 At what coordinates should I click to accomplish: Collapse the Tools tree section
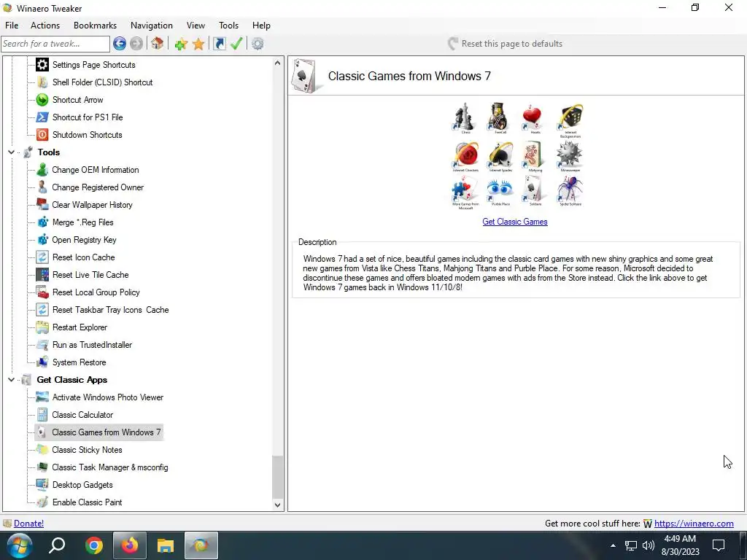(12, 152)
